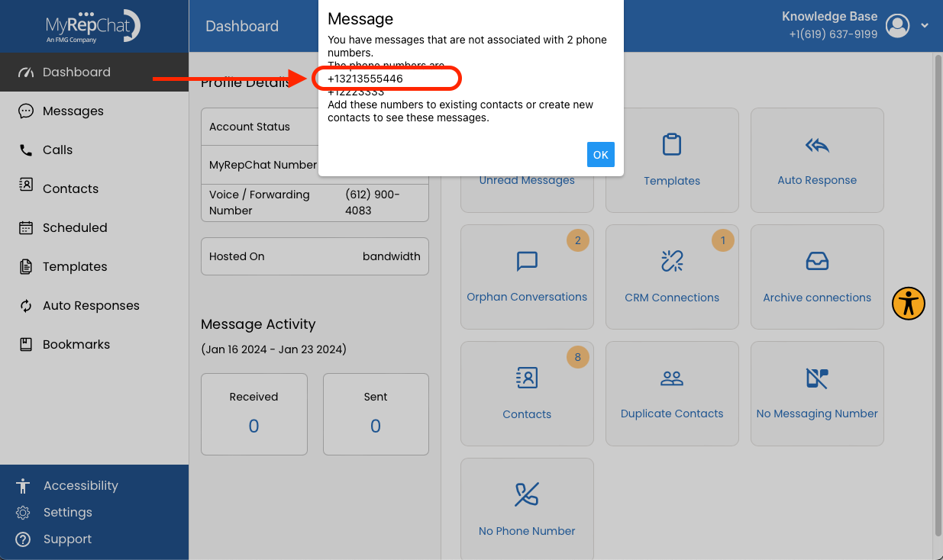943x560 pixels.
Task: Click the Calls phone handset icon
Action: coord(26,150)
